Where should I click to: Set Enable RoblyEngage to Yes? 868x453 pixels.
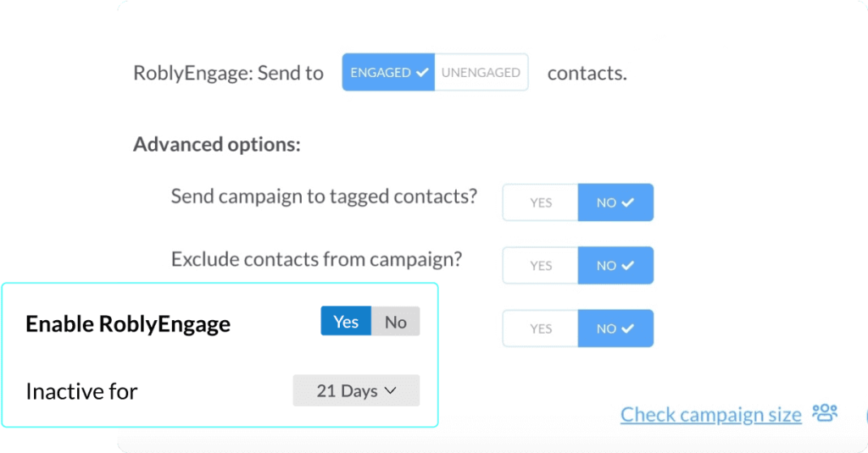coord(346,322)
